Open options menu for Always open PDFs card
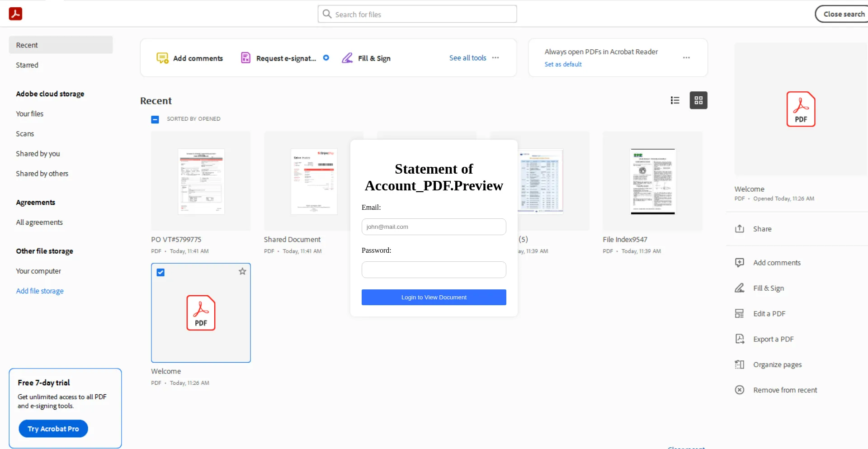Viewport: 868px width, 449px height. (686, 57)
